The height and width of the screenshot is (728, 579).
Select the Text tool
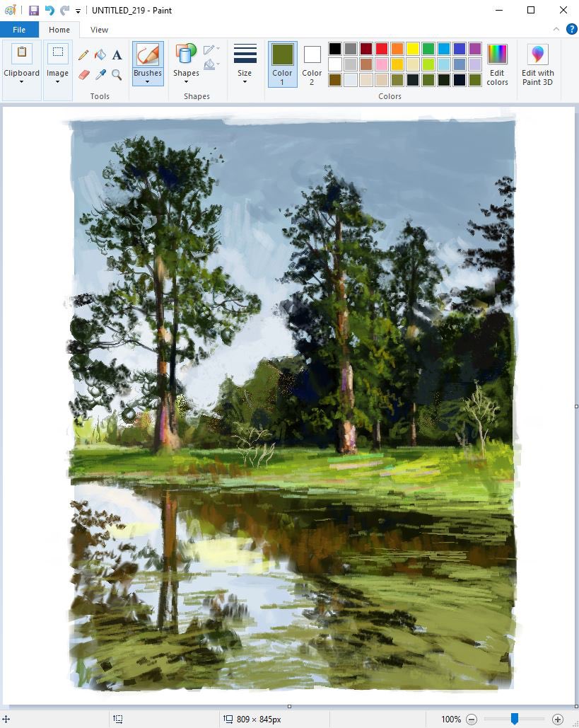point(117,54)
